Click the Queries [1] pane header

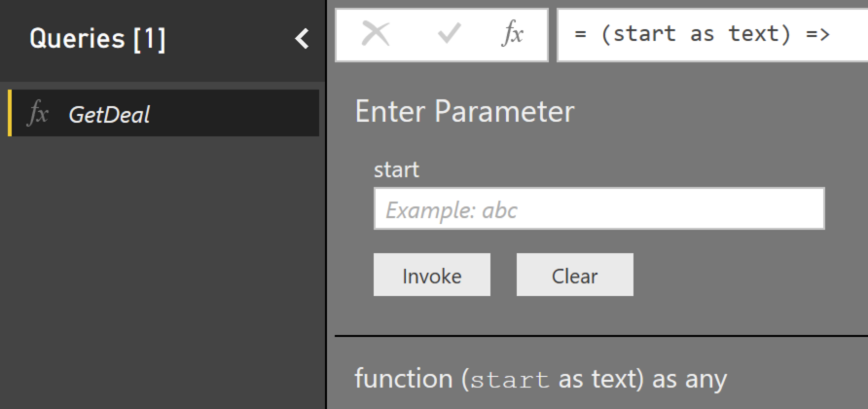click(97, 39)
